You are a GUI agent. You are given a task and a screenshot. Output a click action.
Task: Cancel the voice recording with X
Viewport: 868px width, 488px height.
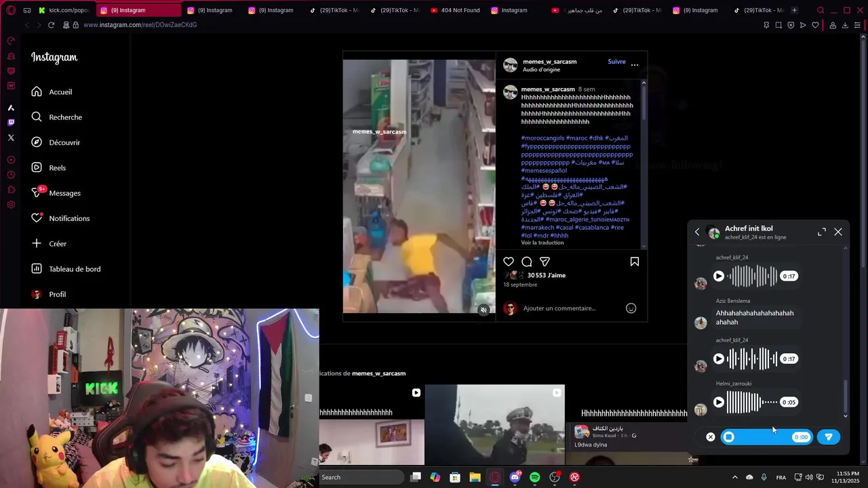pos(711,437)
